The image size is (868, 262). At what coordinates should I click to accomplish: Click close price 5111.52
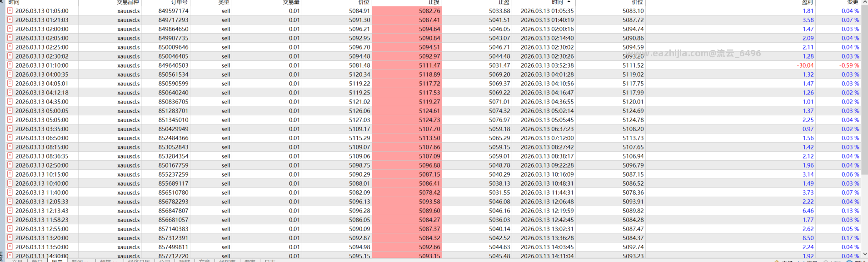point(633,65)
